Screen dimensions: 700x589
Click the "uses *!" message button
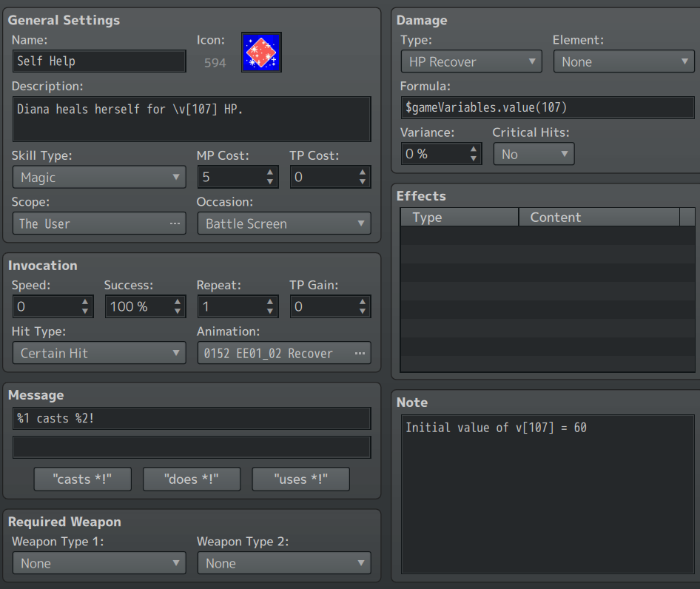[301, 479]
